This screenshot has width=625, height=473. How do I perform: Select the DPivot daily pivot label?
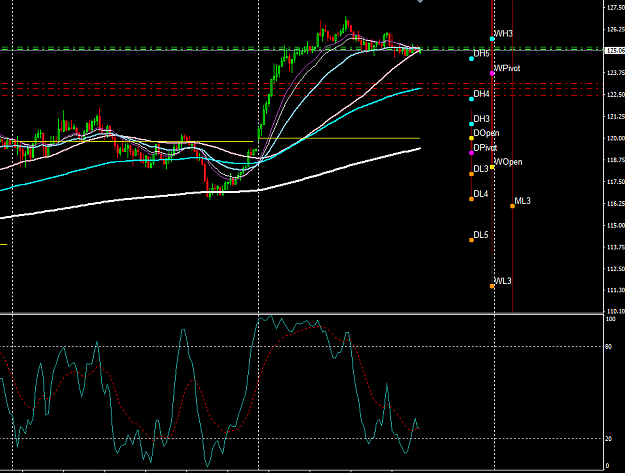485,148
